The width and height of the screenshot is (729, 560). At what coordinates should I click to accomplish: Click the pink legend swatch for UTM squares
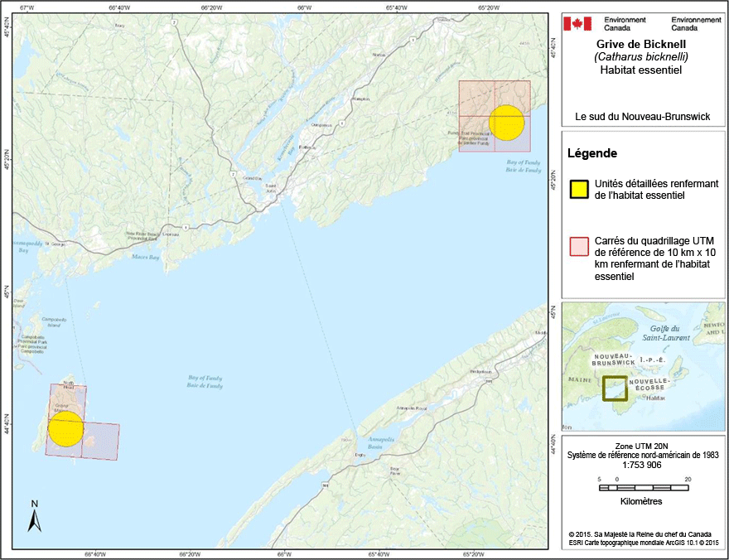tap(579, 246)
